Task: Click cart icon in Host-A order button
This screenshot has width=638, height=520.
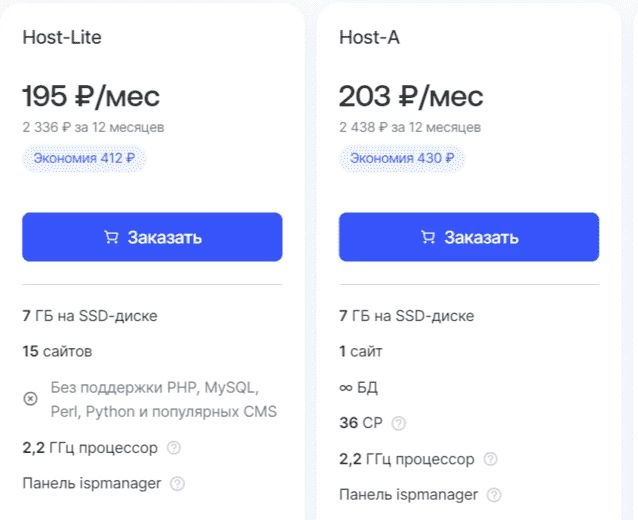Action: [x=428, y=237]
